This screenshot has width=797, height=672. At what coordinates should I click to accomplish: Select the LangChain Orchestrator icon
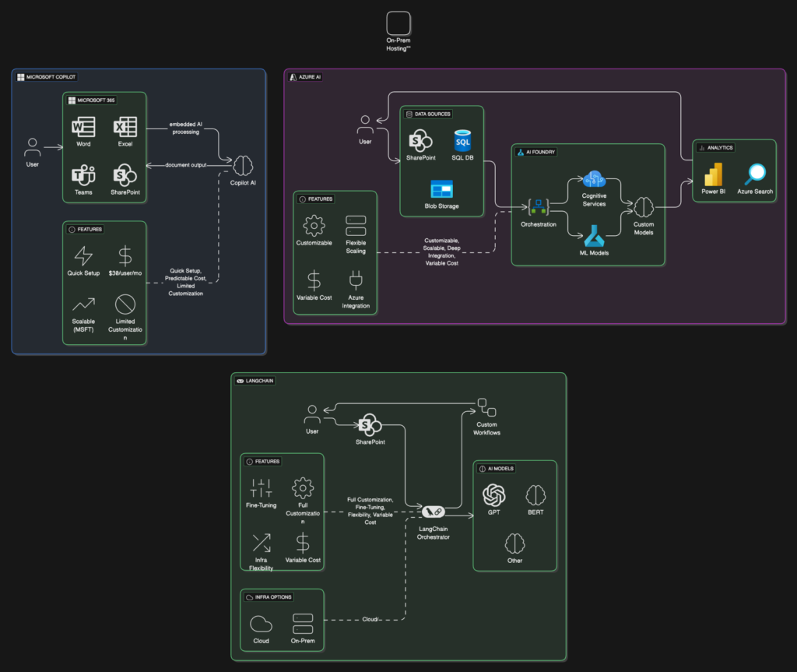[x=433, y=512]
